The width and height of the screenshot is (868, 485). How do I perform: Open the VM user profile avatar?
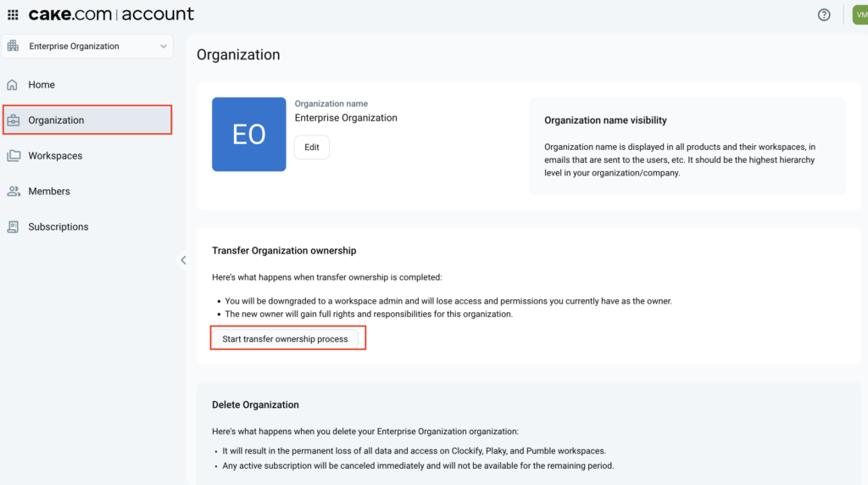click(860, 14)
